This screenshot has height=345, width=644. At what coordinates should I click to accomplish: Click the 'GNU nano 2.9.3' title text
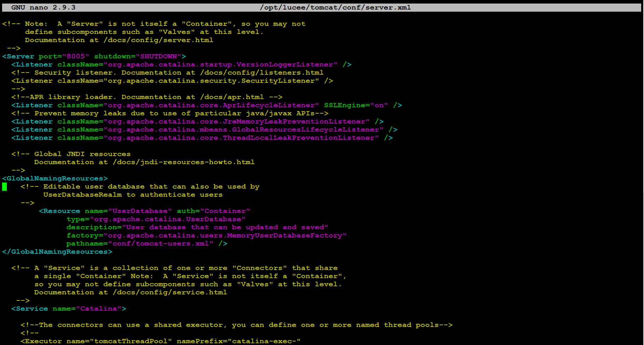click(43, 7)
